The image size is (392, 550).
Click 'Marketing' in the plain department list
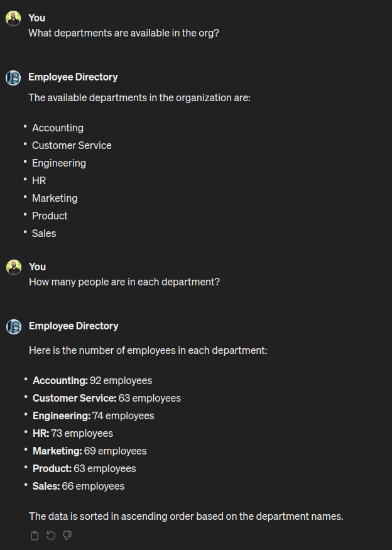click(55, 198)
